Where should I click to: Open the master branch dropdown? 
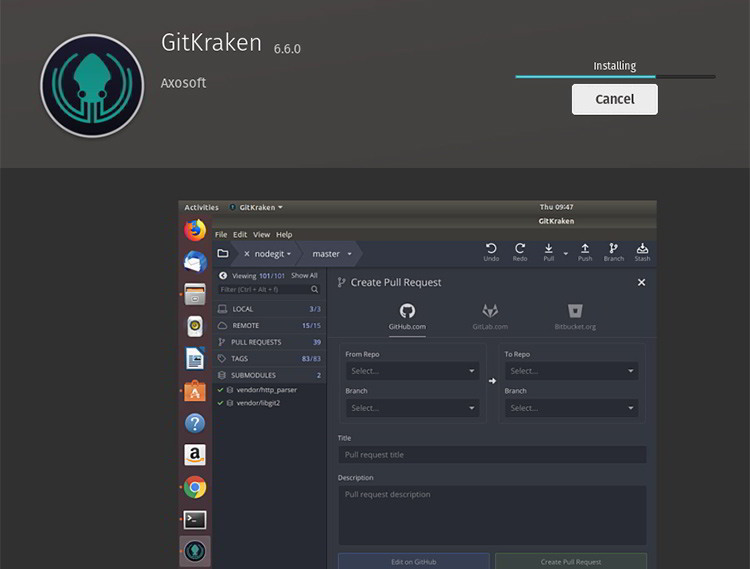[332, 254]
